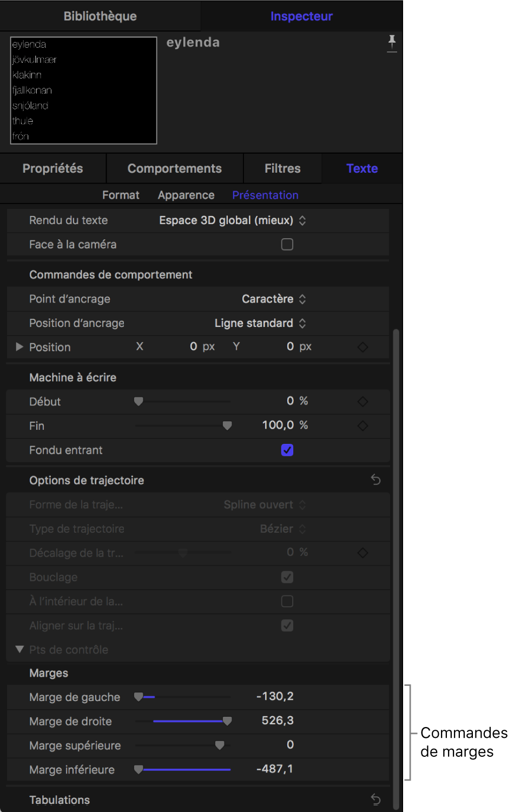514x812 pixels.
Task: Switch to the Bibliothèque tab
Action: (x=100, y=16)
